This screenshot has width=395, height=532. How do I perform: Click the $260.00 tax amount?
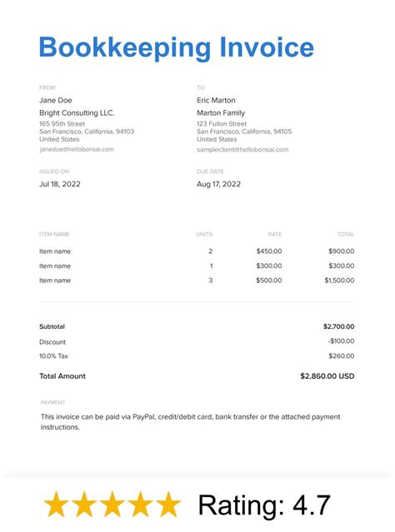point(342,355)
